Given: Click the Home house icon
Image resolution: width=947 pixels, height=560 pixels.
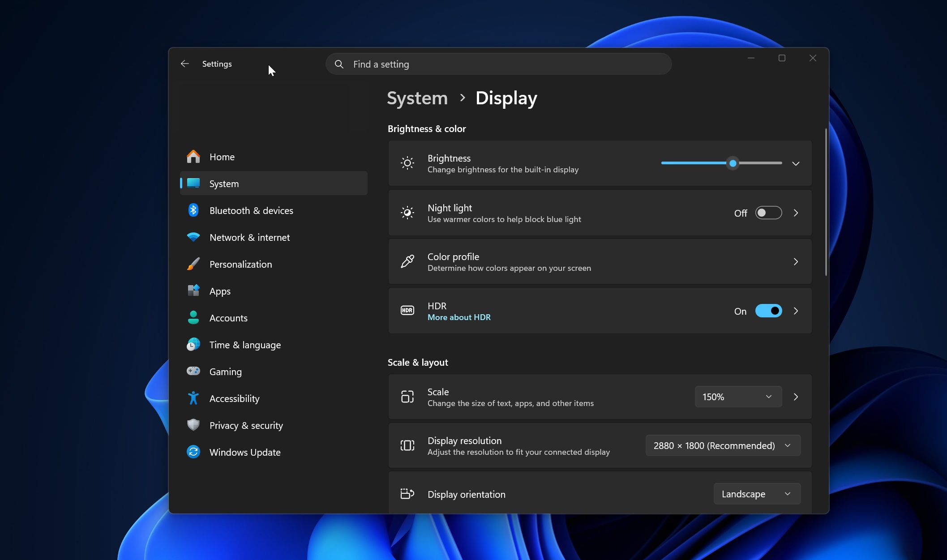Looking at the screenshot, I should [193, 157].
